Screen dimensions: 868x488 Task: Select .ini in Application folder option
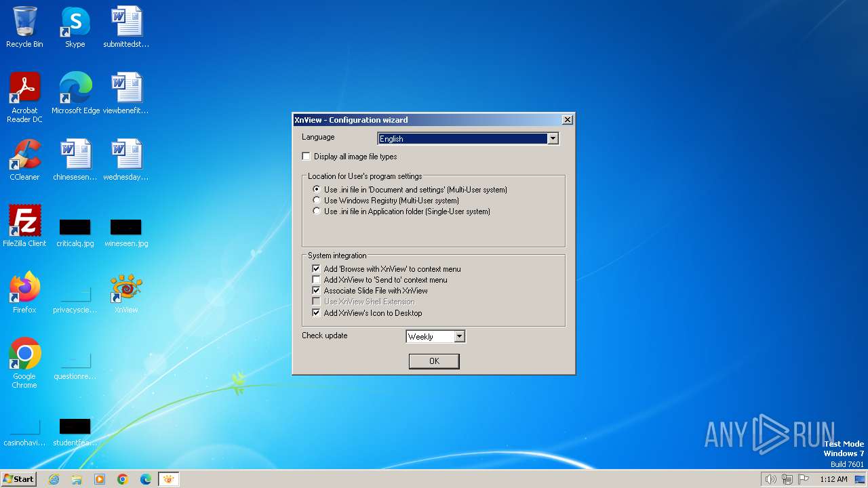(317, 211)
